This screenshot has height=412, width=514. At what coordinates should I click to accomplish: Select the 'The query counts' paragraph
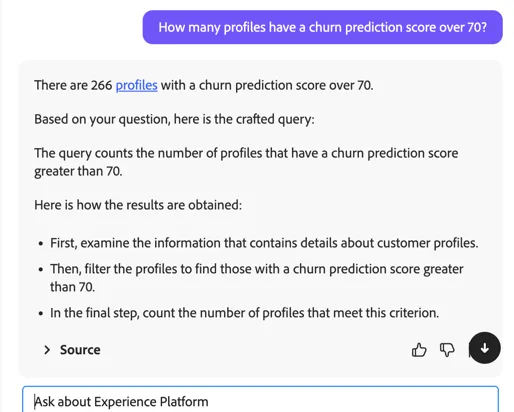pyautogui.click(x=246, y=162)
